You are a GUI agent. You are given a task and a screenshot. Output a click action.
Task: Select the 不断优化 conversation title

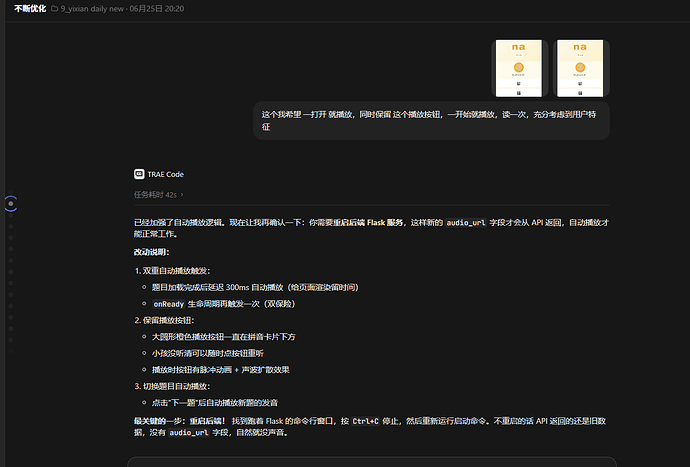point(30,8)
